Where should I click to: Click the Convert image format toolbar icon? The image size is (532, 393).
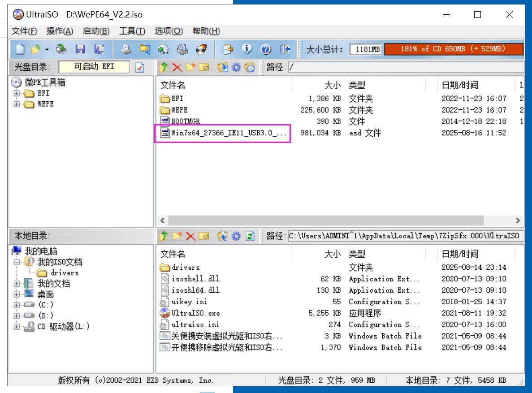164,50
